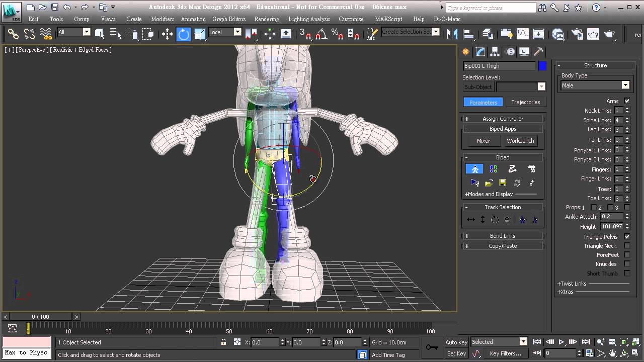Open the Rendering menu
The image size is (644, 362).
pos(267,19)
